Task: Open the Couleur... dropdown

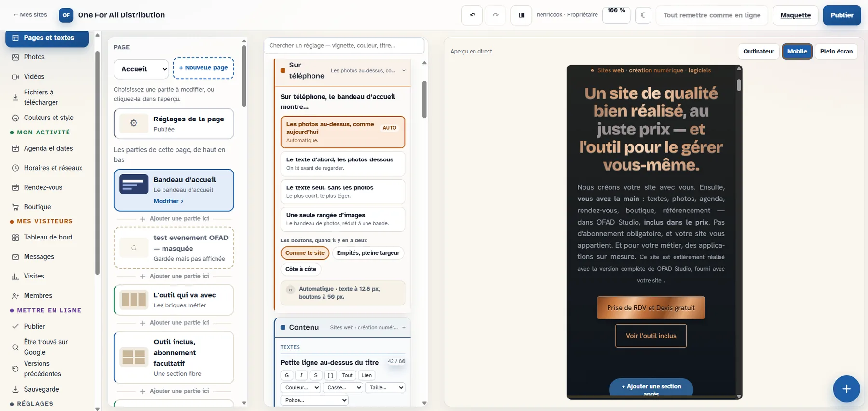Action: [300, 387]
